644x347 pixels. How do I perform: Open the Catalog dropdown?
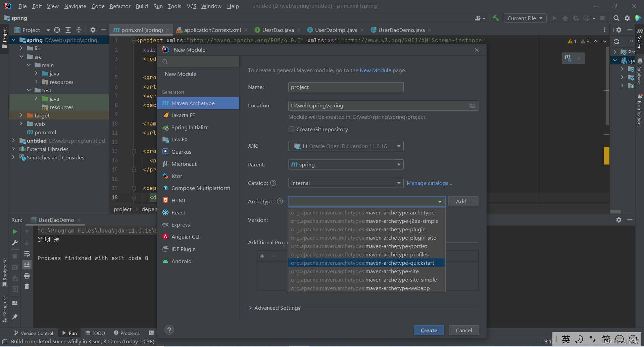[346, 183]
